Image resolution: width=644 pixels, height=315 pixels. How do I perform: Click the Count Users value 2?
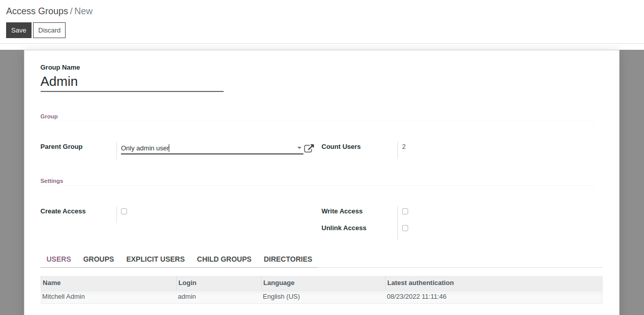coord(404,147)
